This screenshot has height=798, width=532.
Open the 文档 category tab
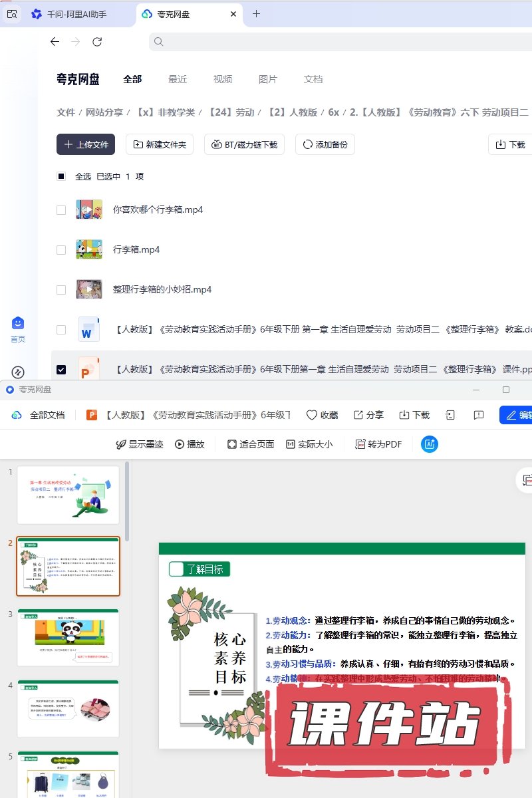coord(313,79)
